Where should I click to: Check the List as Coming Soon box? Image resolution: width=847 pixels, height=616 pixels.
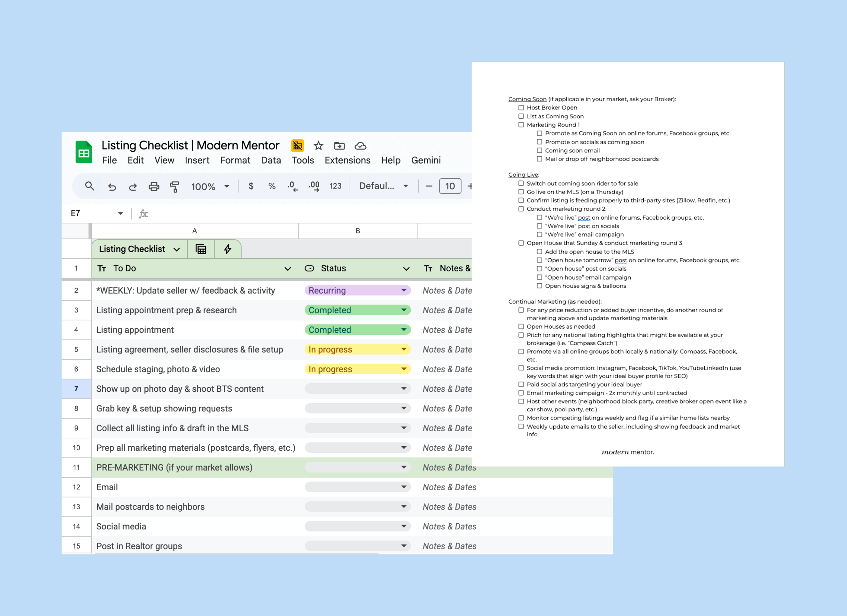coord(521,116)
